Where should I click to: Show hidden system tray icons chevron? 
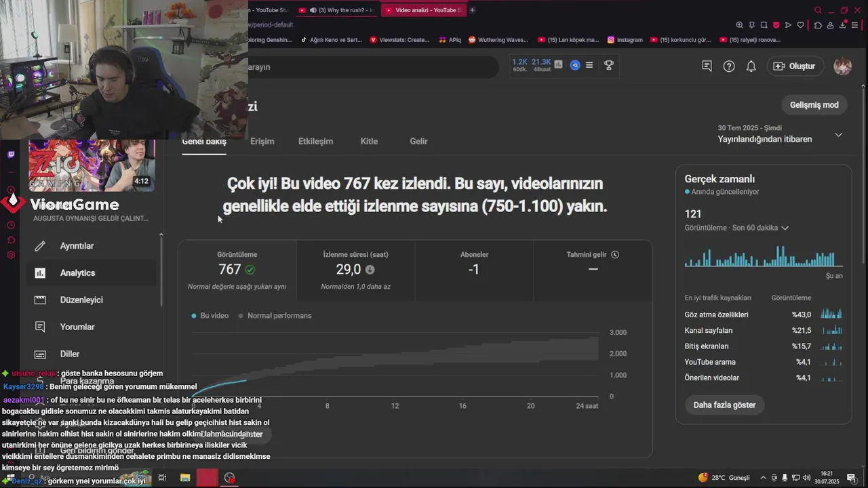click(763, 478)
